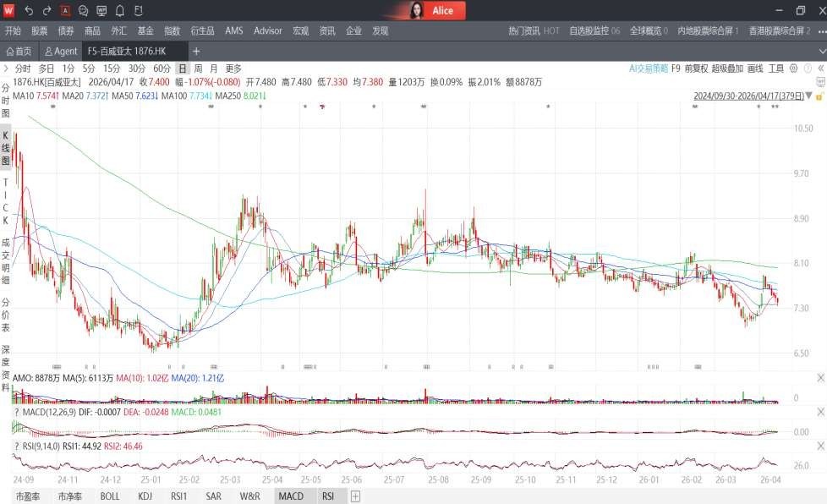Switch chart to 60分 interval
The height and width of the screenshot is (504, 827).
click(x=162, y=68)
